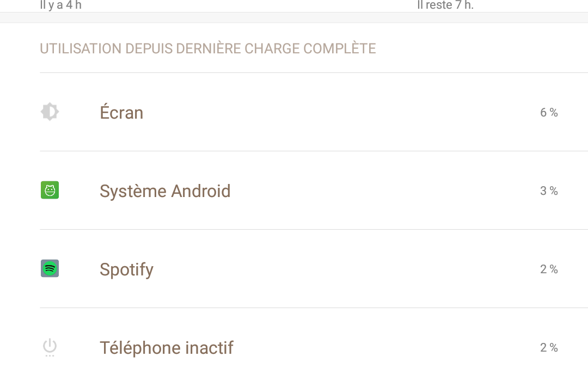588x381 pixels.
Task: Click divider line below the section header
Action: point(314,73)
